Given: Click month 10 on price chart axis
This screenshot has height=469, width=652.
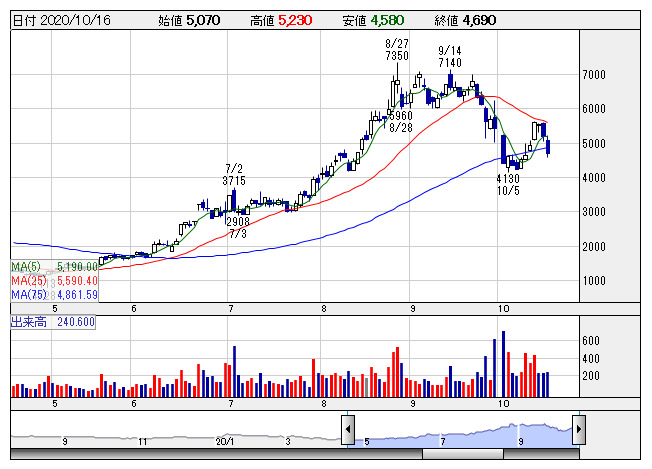Looking at the screenshot, I should pos(504,309).
